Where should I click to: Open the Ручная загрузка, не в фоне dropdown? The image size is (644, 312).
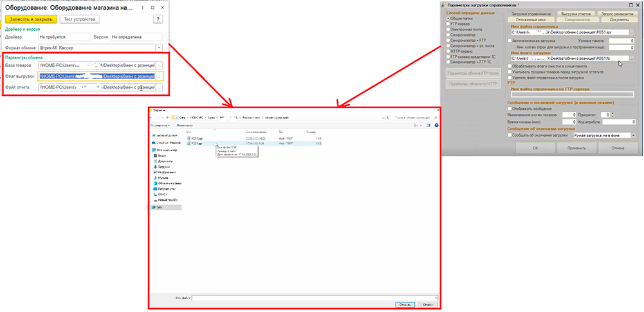(632, 136)
